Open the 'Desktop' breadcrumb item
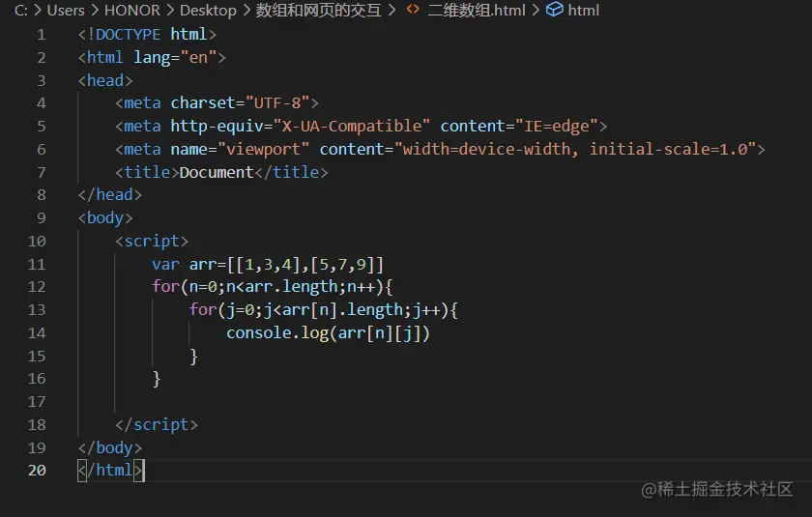 208,10
